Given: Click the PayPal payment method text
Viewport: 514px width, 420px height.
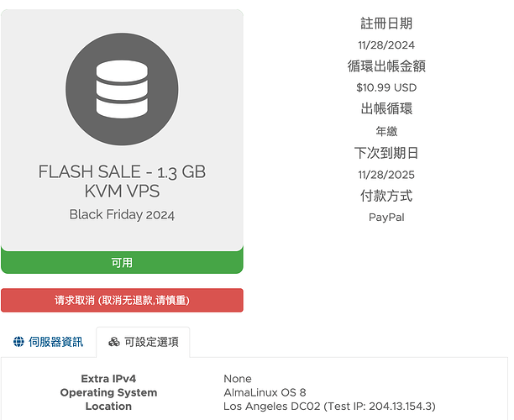Looking at the screenshot, I should click(x=386, y=218).
